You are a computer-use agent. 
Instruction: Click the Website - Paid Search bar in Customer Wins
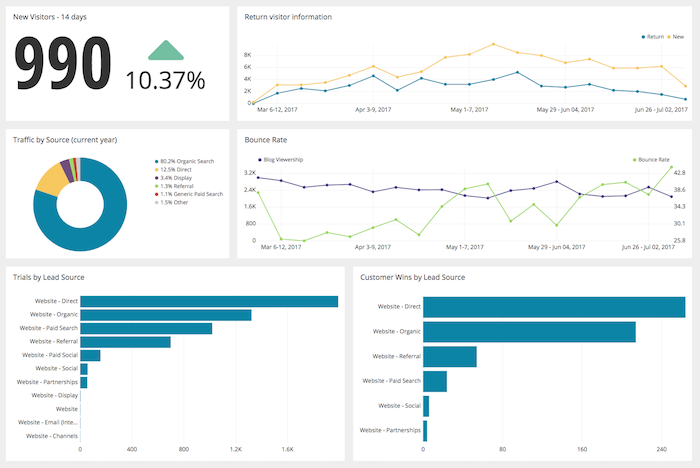click(435, 381)
